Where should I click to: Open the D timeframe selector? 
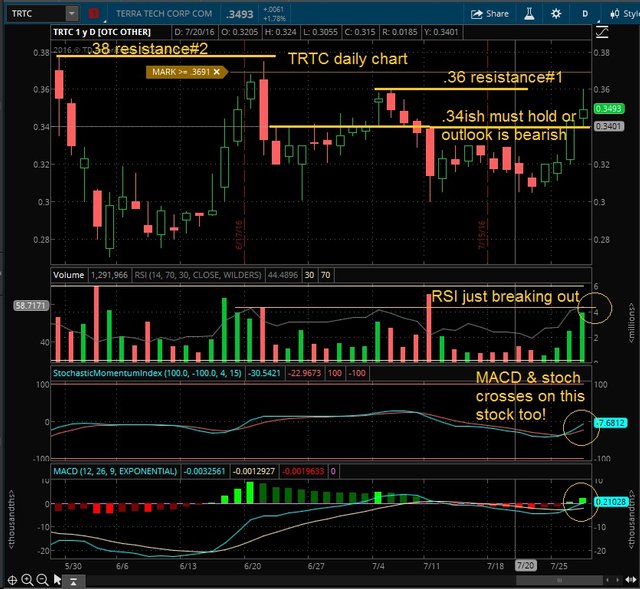coord(585,14)
